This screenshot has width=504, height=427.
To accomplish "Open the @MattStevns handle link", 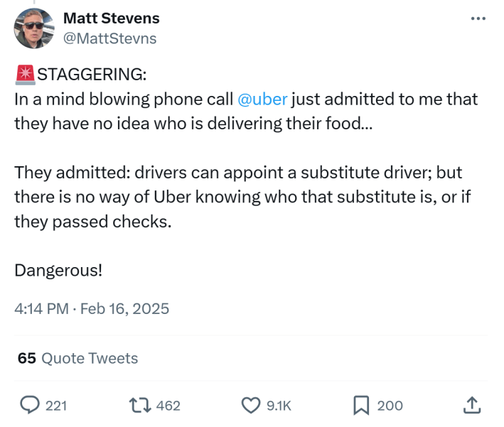I will (109, 38).
